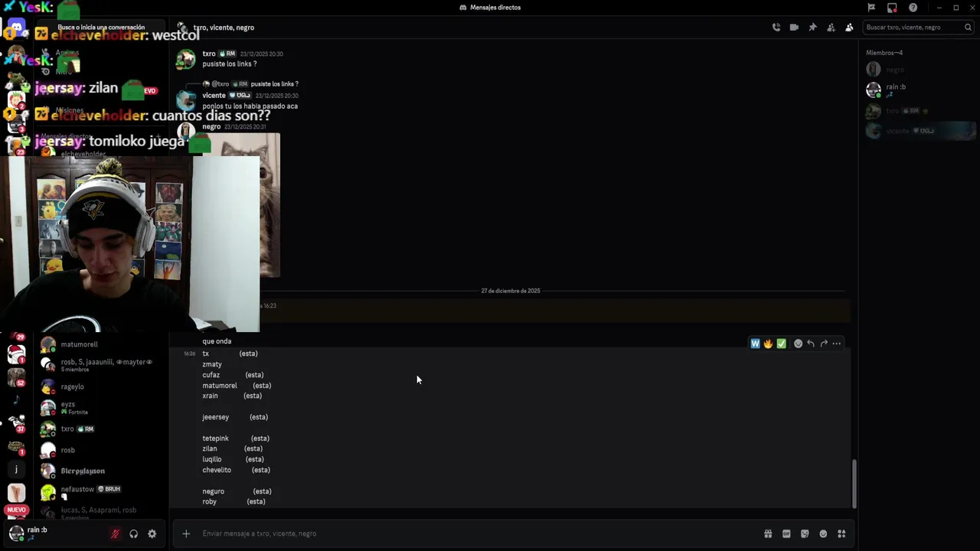This screenshot has height=551, width=980.
Task: Open the GIF picker
Action: click(786, 534)
